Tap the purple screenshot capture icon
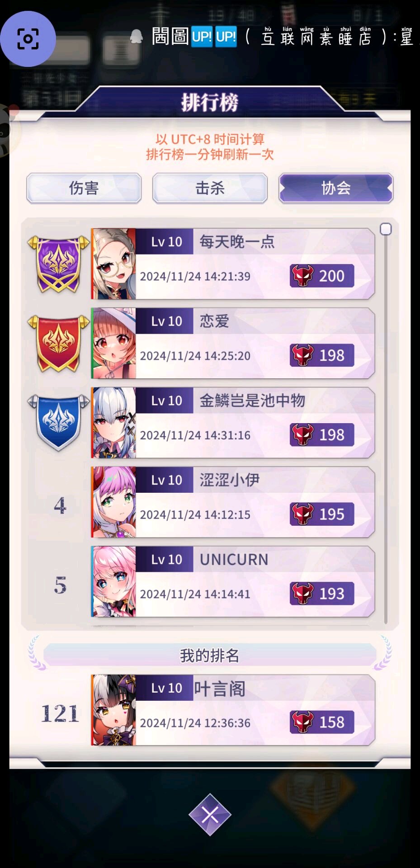The height and width of the screenshot is (868, 420). tap(28, 39)
